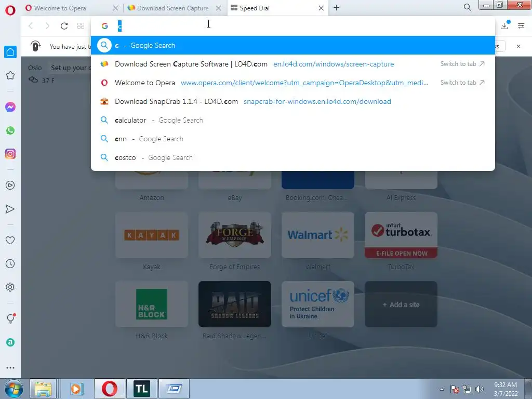The image size is (532, 399).
Task: Open the Walmart speed dial tile
Action: [x=318, y=235]
